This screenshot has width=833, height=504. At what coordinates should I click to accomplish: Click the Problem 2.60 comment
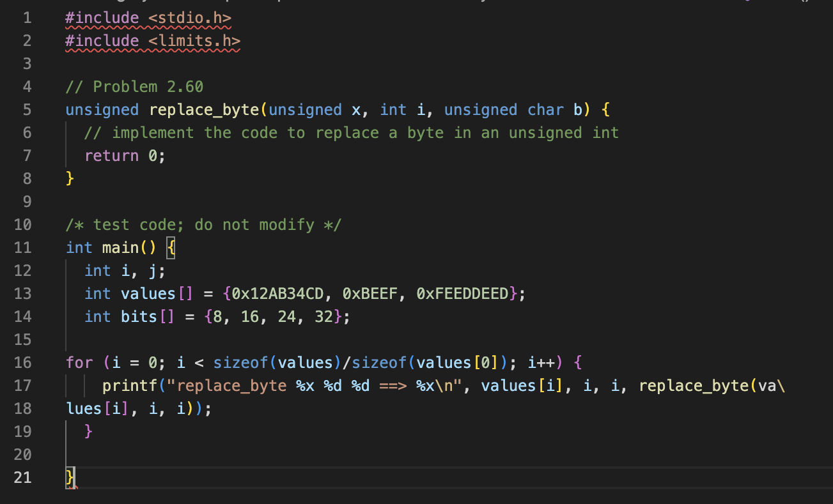pyautogui.click(x=134, y=86)
